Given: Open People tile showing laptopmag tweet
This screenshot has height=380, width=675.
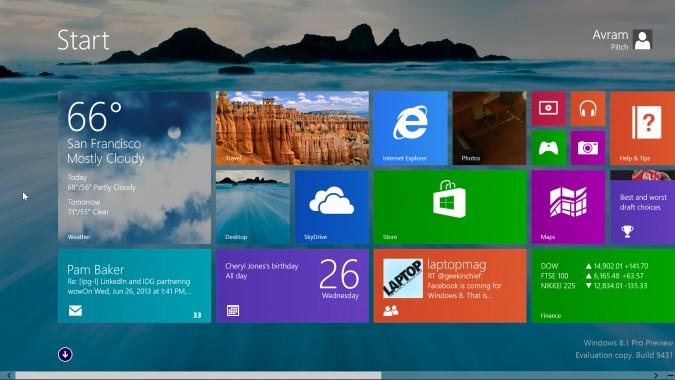Looking at the screenshot, I should click(x=450, y=286).
